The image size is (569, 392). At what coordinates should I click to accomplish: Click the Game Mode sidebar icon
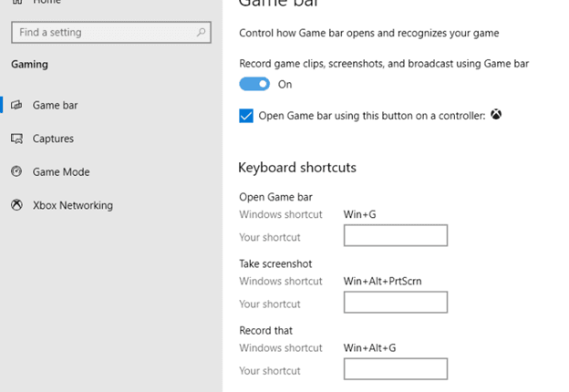[16, 171]
